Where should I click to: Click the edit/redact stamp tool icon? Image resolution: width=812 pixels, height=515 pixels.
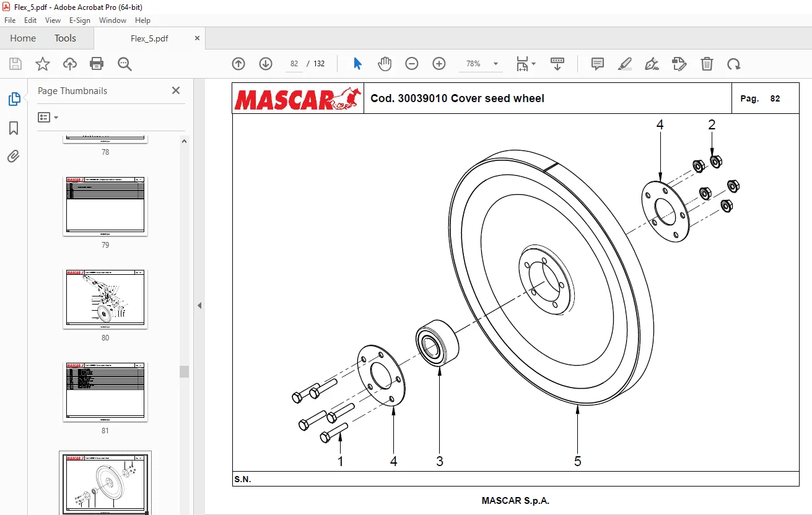pyautogui.click(x=679, y=64)
